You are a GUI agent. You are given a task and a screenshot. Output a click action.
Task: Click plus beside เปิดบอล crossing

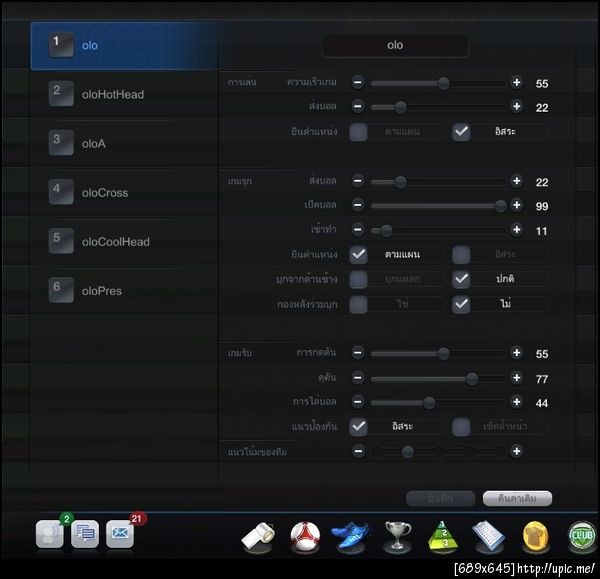pos(517,205)
